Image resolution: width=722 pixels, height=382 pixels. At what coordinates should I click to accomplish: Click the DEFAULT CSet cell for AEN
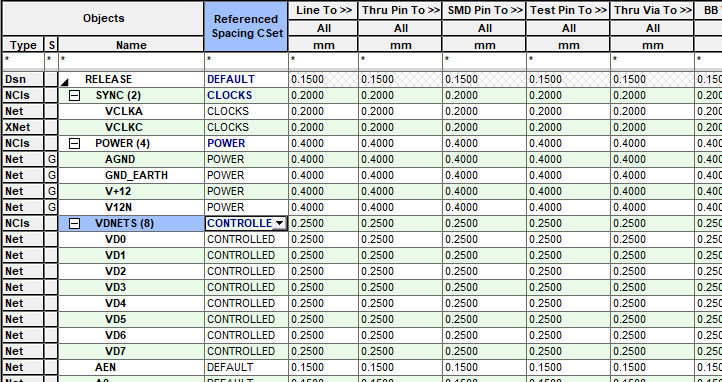246,368
